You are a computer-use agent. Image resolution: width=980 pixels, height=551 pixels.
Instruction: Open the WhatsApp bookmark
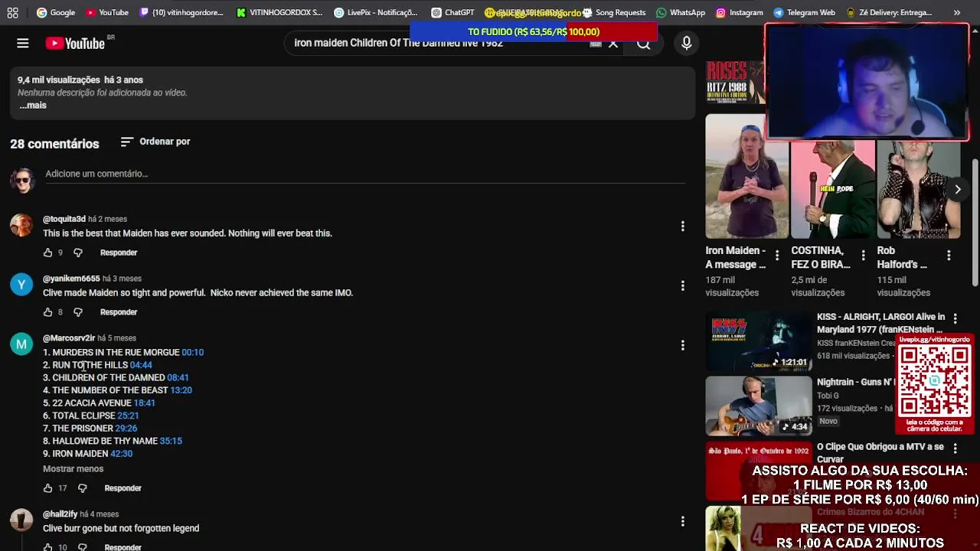681,12
